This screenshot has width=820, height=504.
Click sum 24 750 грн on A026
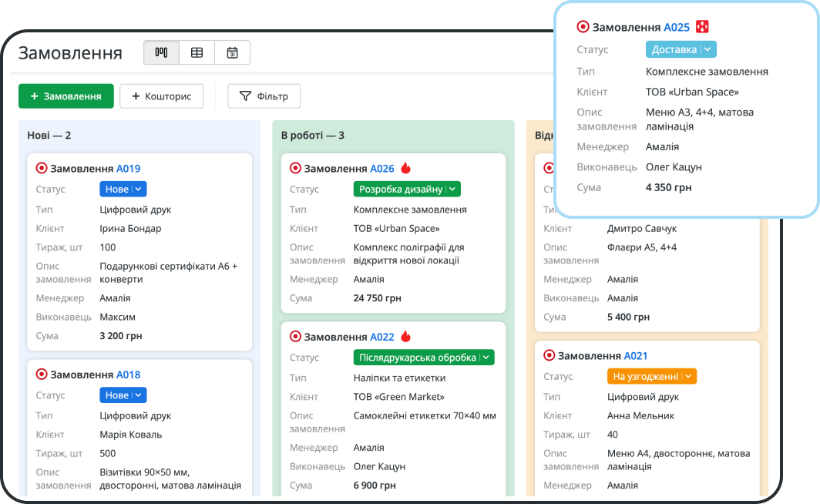pos(377,298)
